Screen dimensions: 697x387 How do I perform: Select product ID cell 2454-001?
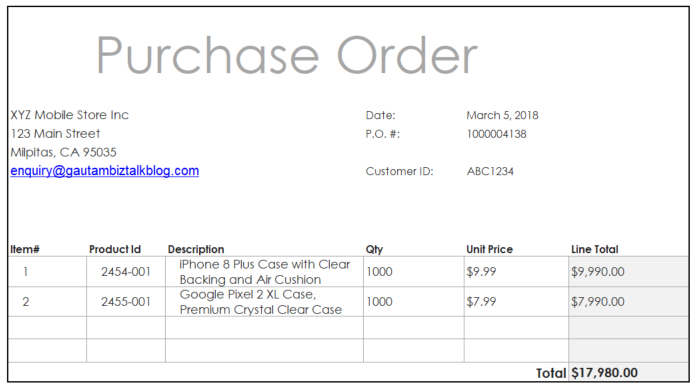tap(126, 271)
